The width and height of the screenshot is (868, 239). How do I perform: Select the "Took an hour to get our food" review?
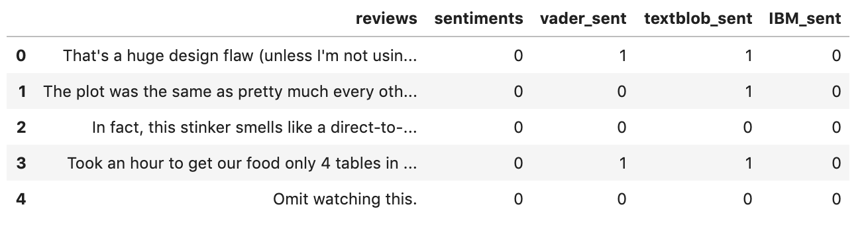click(x=242, y=163)
